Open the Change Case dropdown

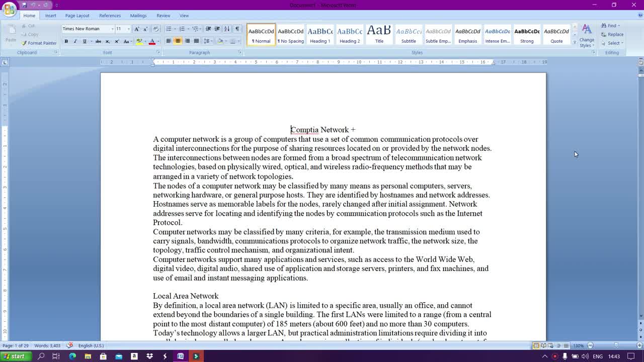coord(127,41)
